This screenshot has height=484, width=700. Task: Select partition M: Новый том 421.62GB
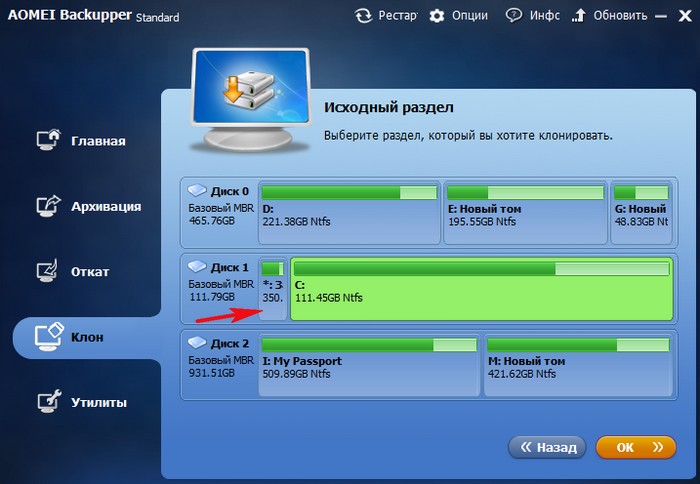[x=578, y=365]
